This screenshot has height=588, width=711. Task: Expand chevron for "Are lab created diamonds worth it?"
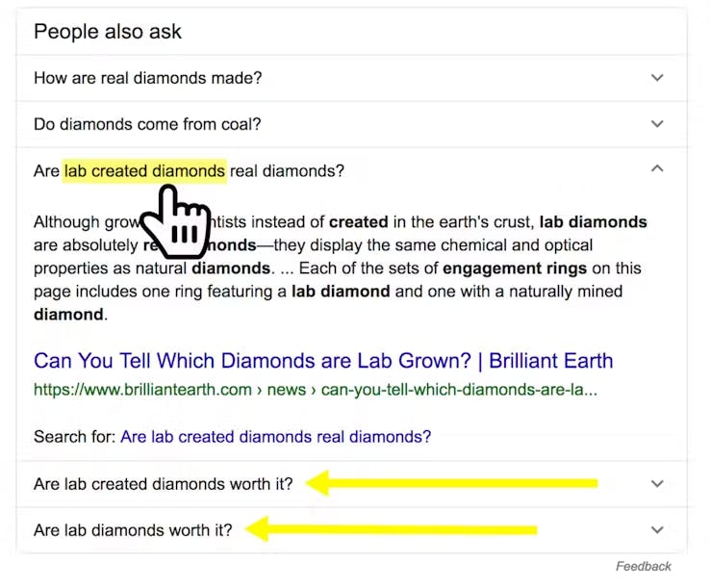[657, 484]
